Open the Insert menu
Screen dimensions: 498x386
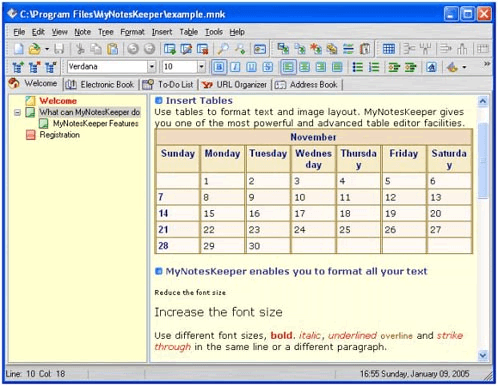tap(162, 32)
